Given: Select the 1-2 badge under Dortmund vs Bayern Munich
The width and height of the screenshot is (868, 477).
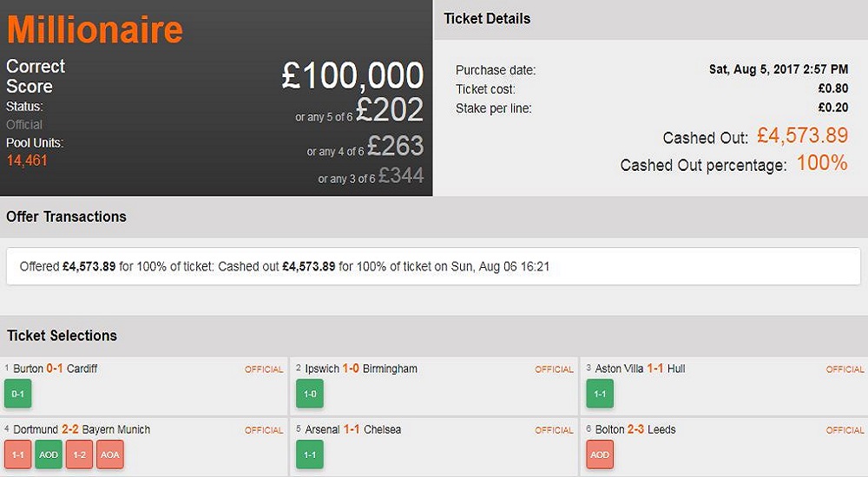Looking at the screenshot, I should [79, 454].
